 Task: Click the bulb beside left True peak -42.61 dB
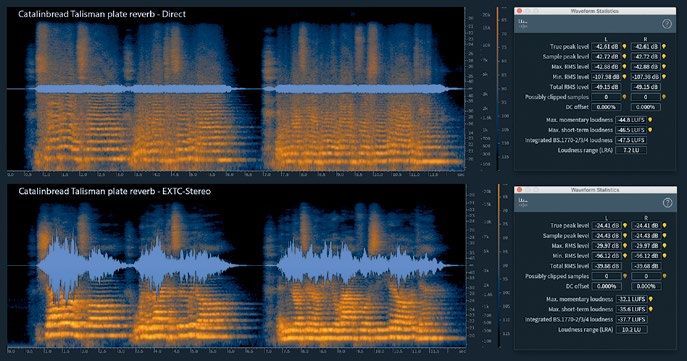[x=624, y=46]
